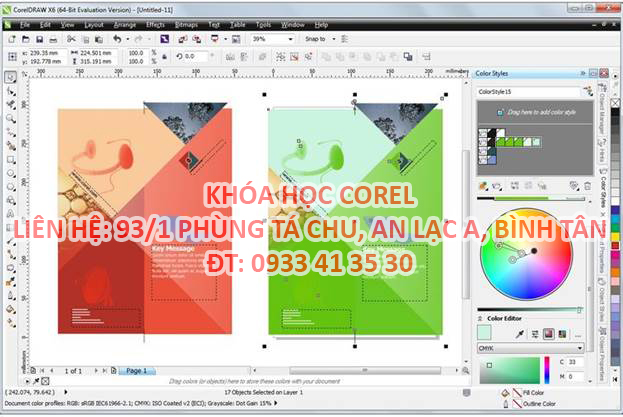623x417 pixels.
Task: Click the Print icon
Action: coord(53,39)
